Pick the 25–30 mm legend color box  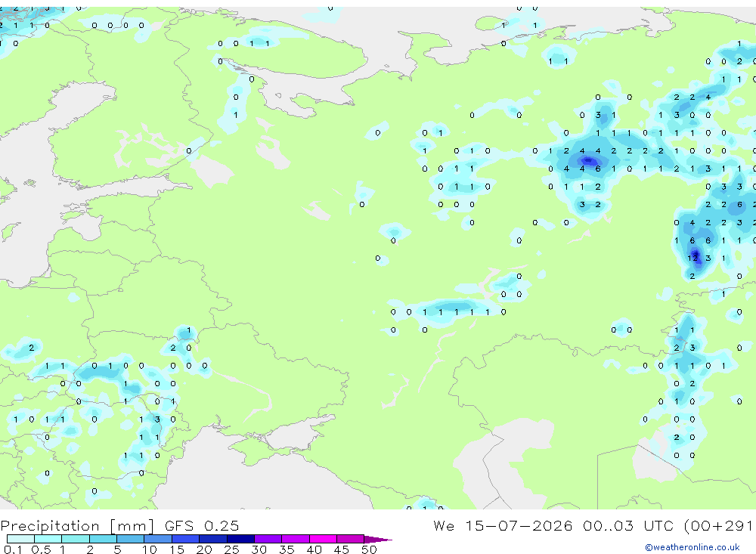(x=240, y=539)
